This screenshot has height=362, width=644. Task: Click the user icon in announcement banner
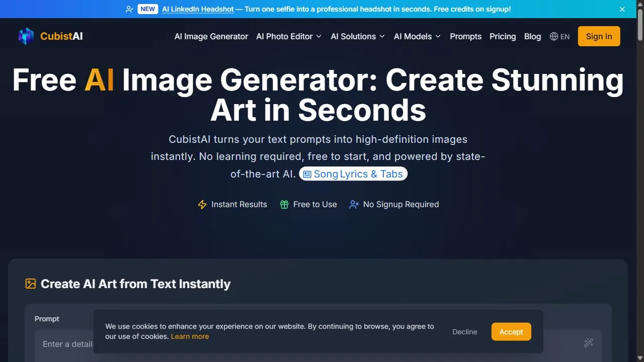129,9
